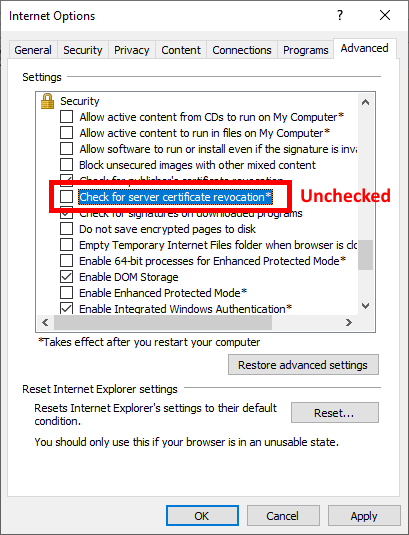Viewport: 409px width, 535px height.
Task: Click the scroll right arrow in settings list
Action: (x=349, y=322)
